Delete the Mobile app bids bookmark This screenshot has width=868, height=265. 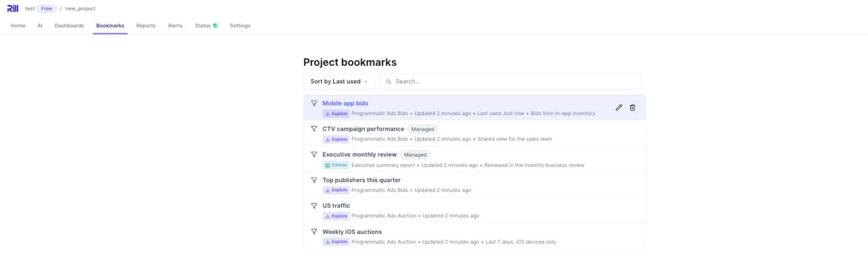click(x=633, y=107)
